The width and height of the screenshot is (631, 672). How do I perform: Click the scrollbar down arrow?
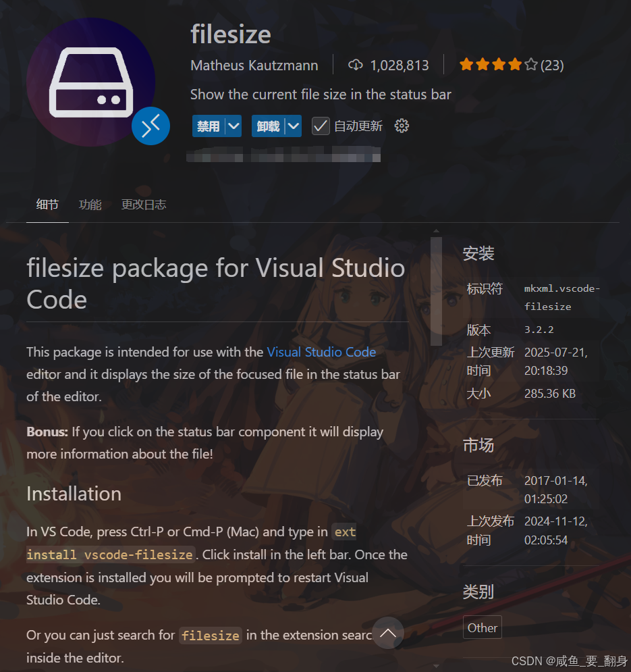[436, 665]
